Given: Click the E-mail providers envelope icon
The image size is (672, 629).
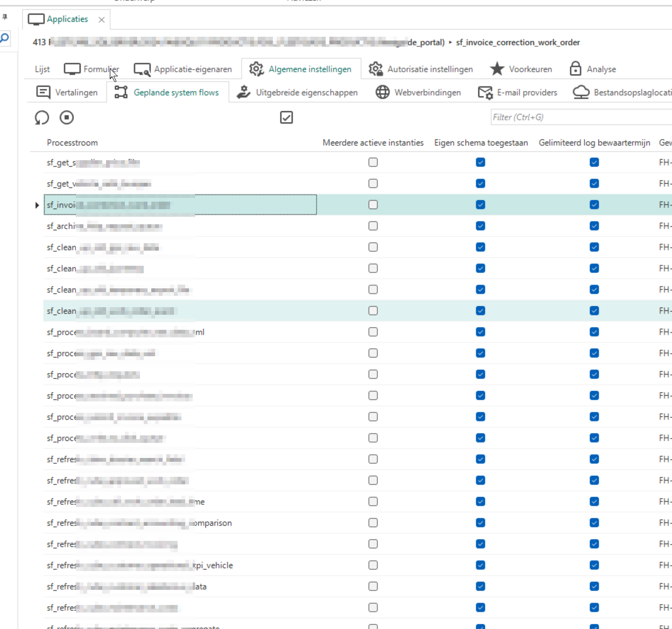Looking at the screenshot, I should click(485, 92).
